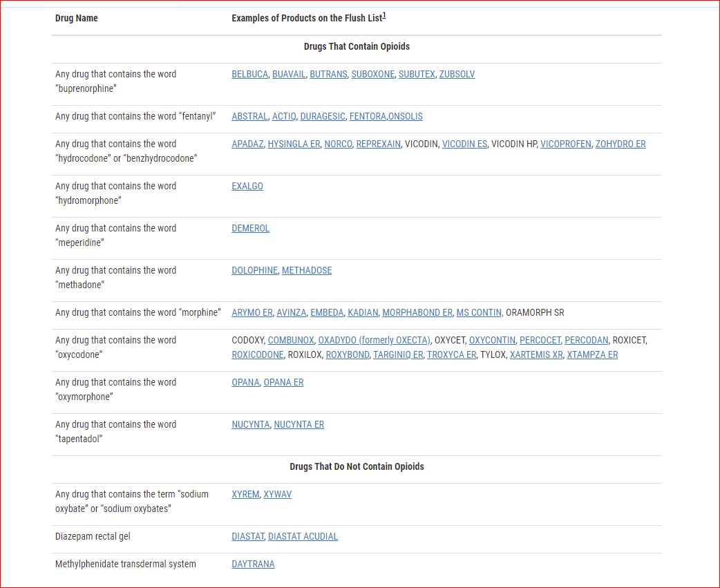Image resolution: width=720 pixels, height=588 pixels.
Task: Click the non-linked text CODOXY
Action: pos(248,341)
